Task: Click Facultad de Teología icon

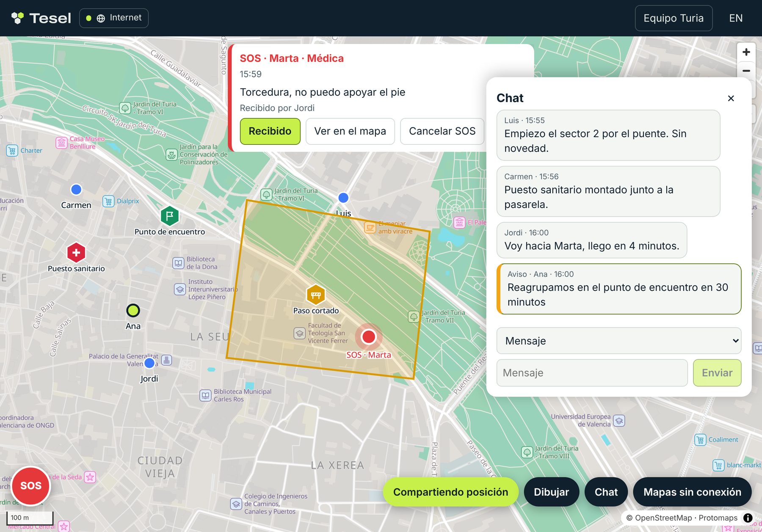Action: (299, 333)
